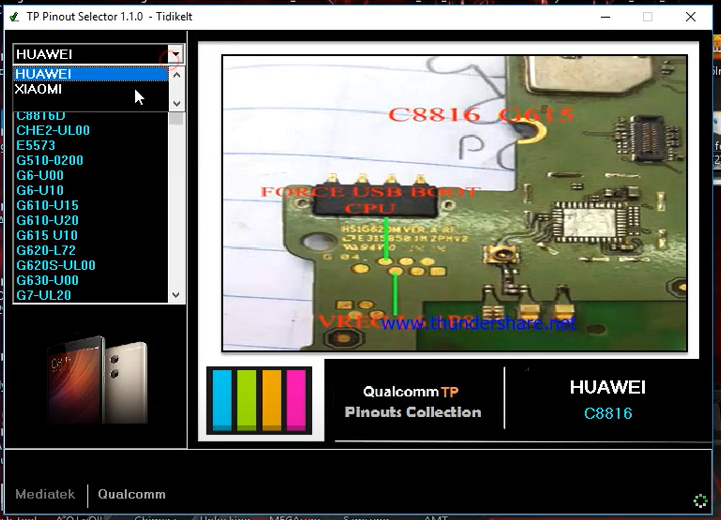
Task: Click the Qualcomm TP Pinouts Collection logo
Action: (412, 401)
